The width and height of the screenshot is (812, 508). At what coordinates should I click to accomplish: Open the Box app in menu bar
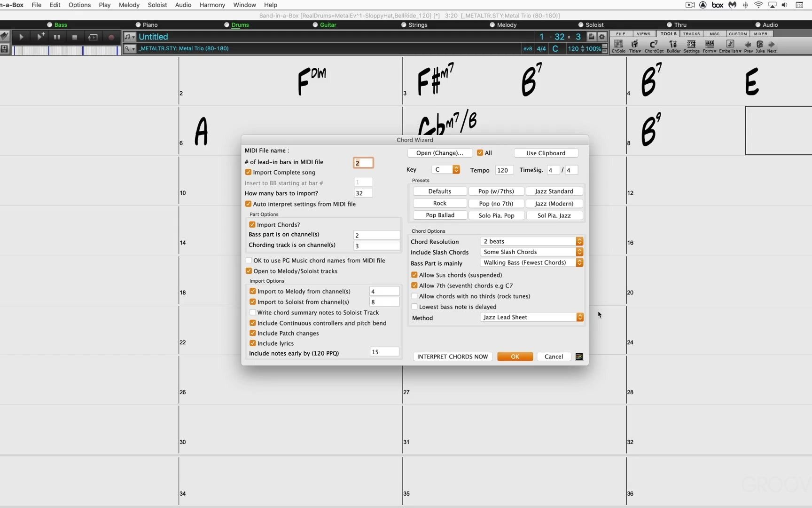pos(718,5)
